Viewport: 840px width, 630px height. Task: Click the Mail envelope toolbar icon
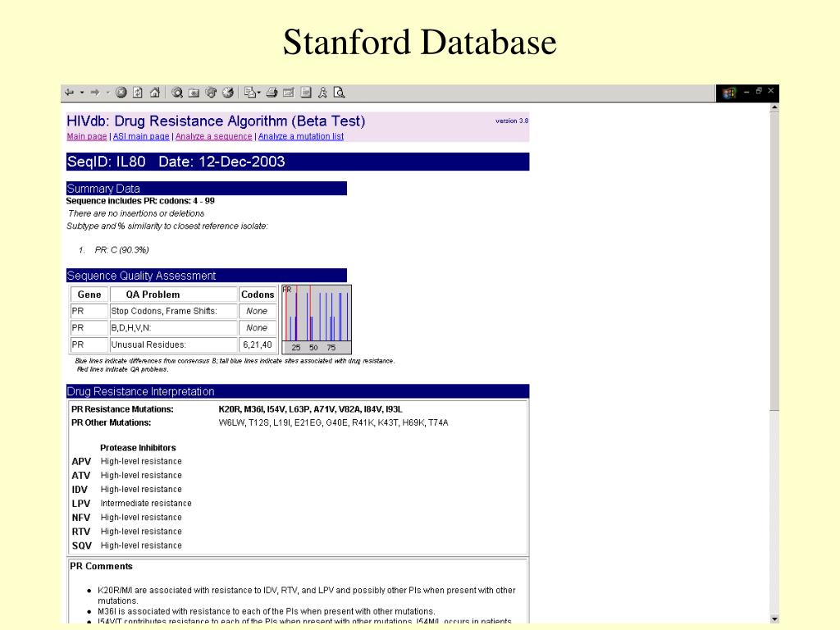click(249, 93)
